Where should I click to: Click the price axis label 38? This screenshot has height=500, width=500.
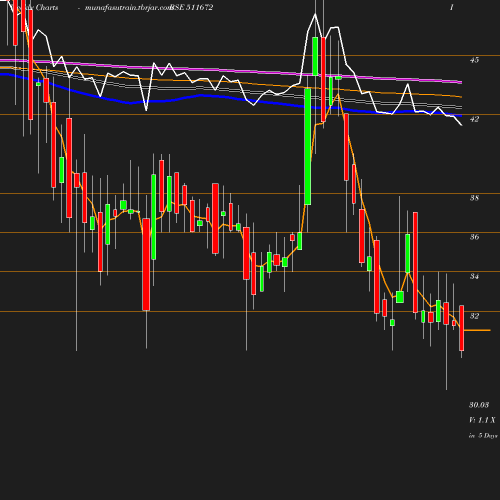(474, 198)
